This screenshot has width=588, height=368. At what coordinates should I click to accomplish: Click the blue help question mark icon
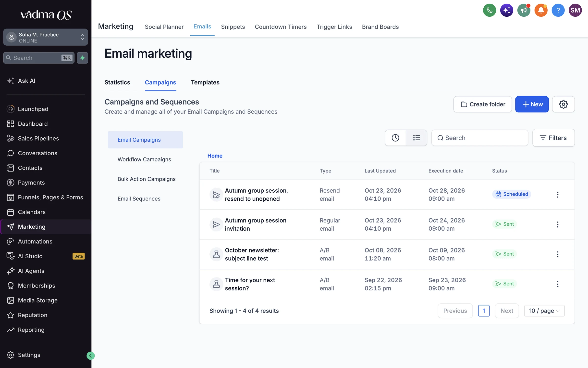click(x=558, y=10)
